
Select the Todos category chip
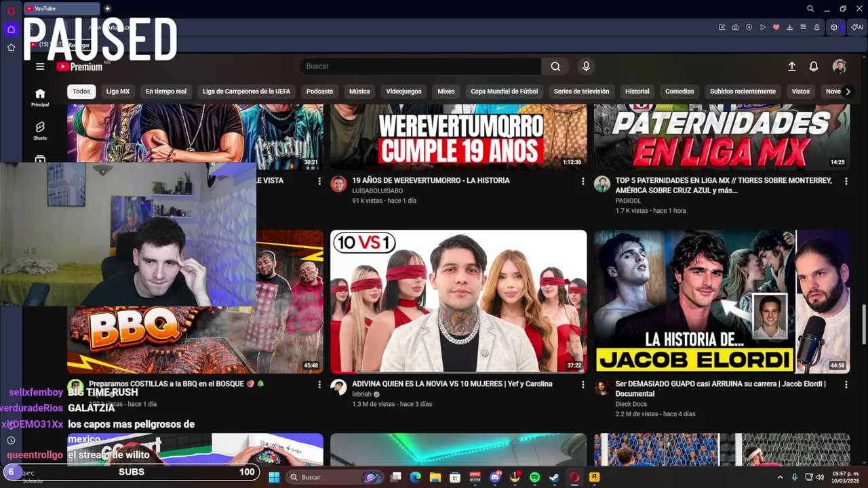(81, 91)
